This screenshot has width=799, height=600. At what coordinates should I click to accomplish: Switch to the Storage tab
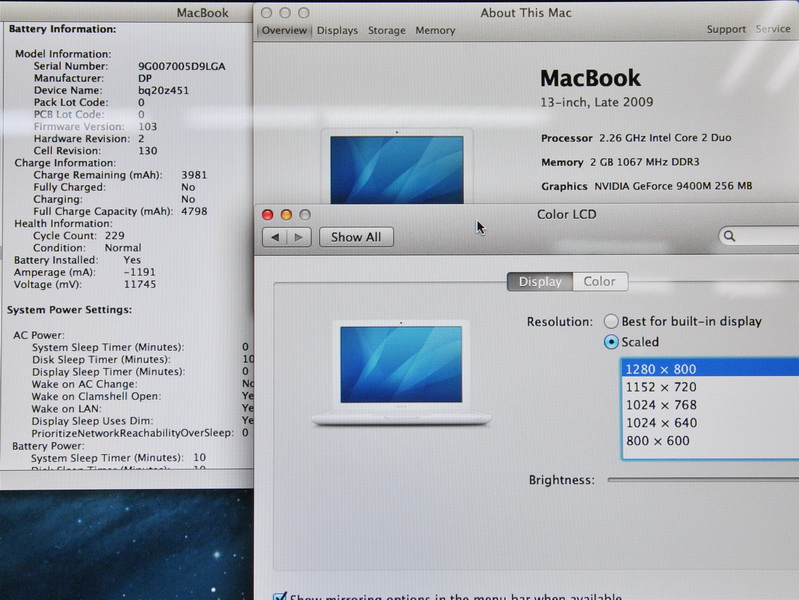387,31
